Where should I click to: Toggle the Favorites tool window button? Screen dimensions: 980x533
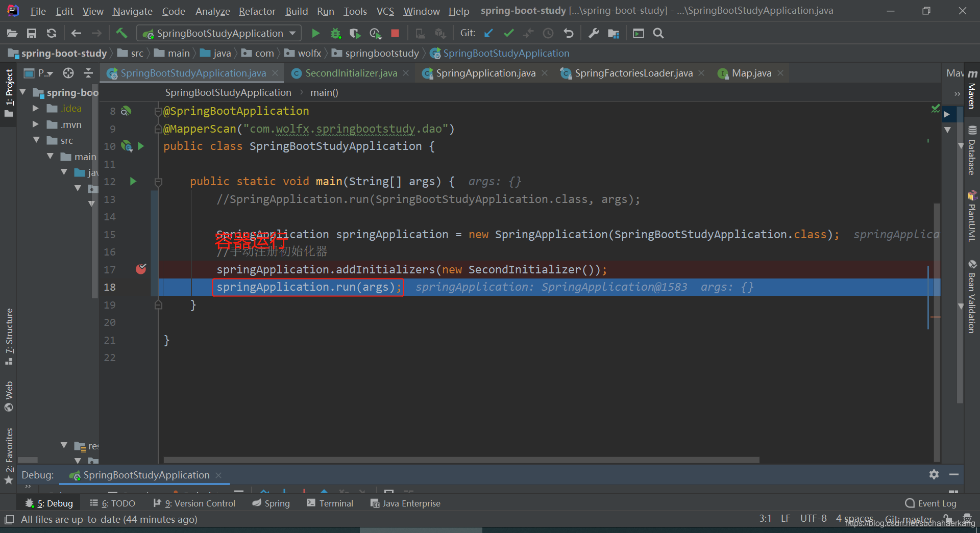click(x=9, y=455)
